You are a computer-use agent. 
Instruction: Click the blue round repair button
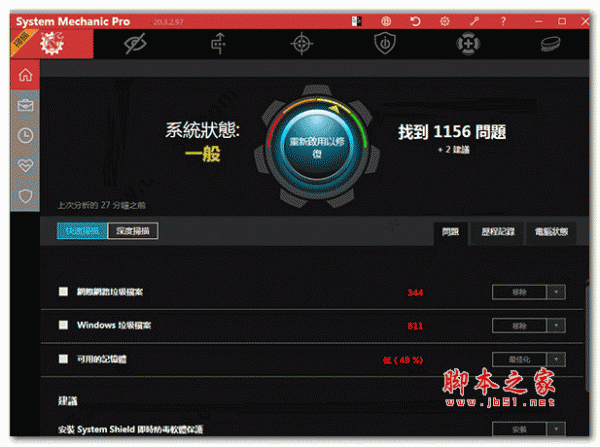317,147
